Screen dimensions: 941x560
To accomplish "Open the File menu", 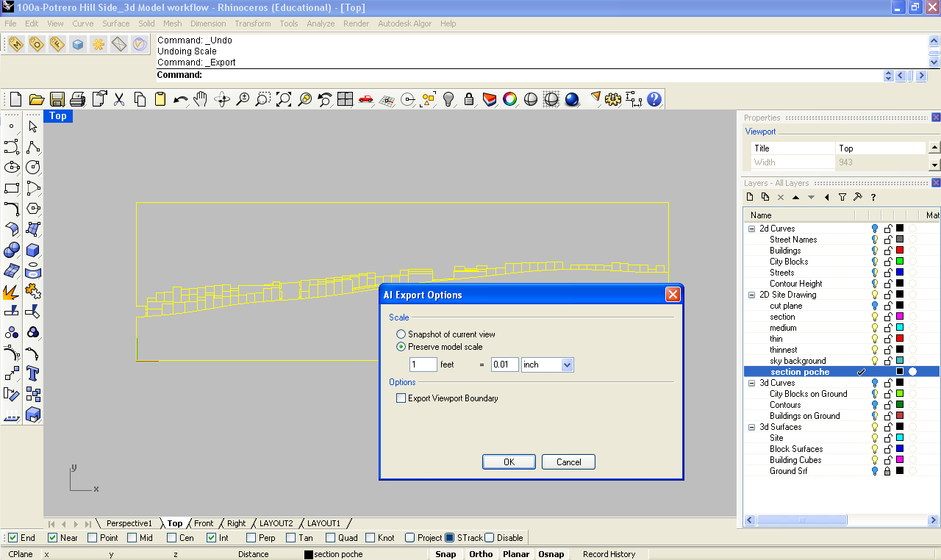I will 10,24.
